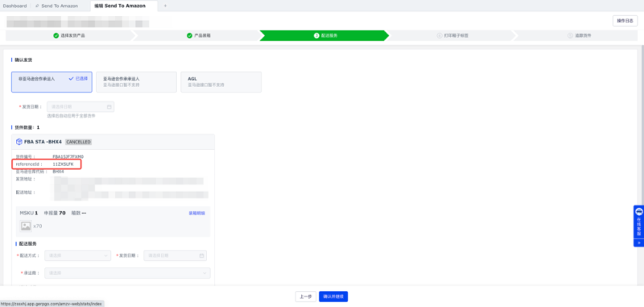
Task: Choose the non-Amazon partnered carrier option
Action: click(x=52, y=81)
